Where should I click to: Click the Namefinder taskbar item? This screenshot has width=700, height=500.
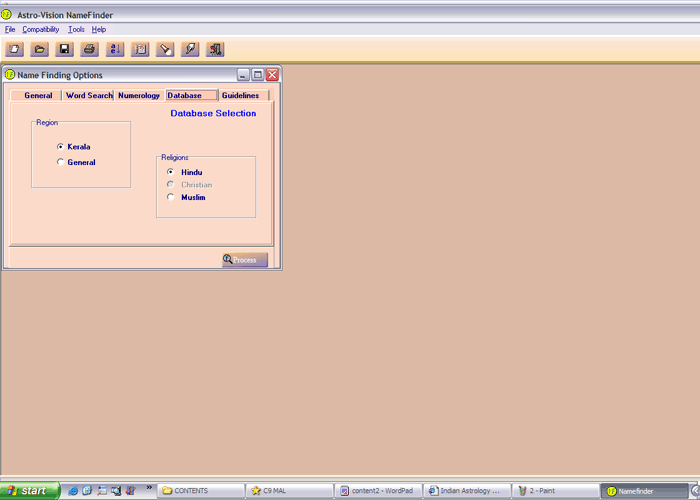click(644, 491)
